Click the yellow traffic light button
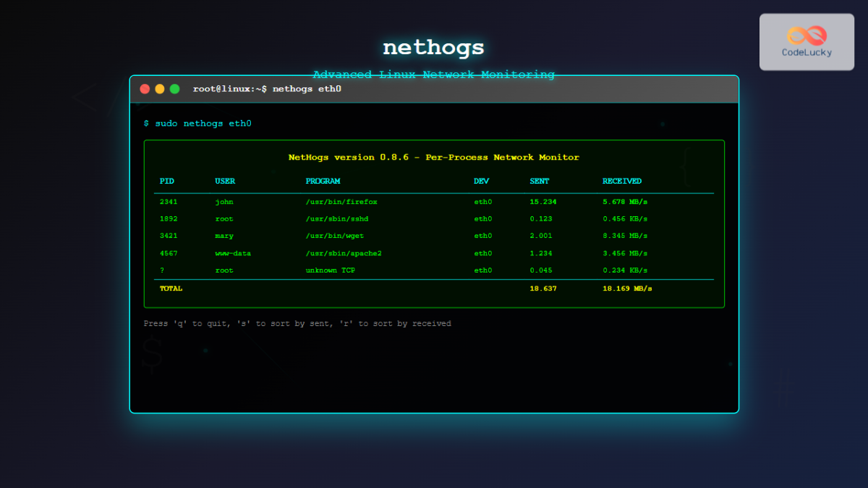Screen dimensions: 868x488 pos(159,88)
